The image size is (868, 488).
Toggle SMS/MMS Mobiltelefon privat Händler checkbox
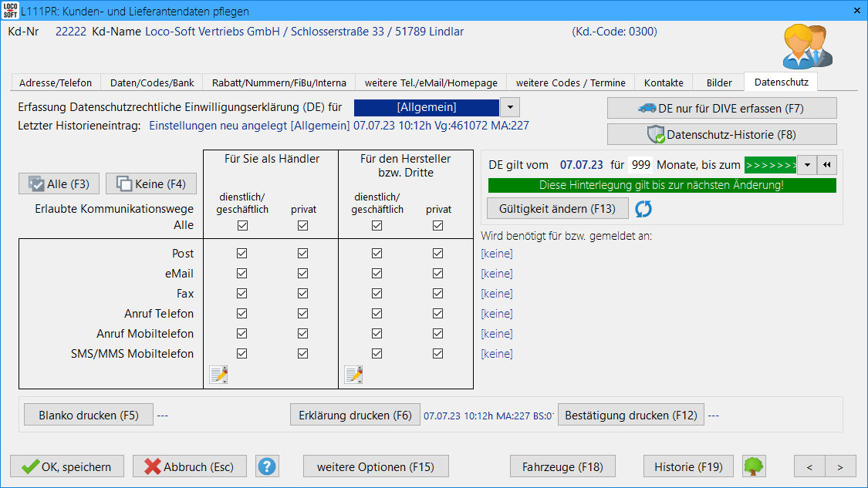pyautogui.click(x=302, y=354)
